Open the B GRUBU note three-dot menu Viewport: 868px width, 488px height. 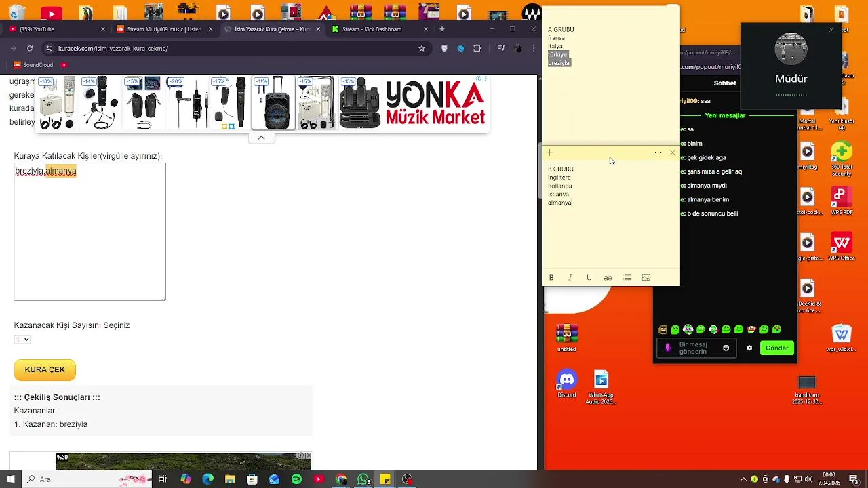(658, 153)
